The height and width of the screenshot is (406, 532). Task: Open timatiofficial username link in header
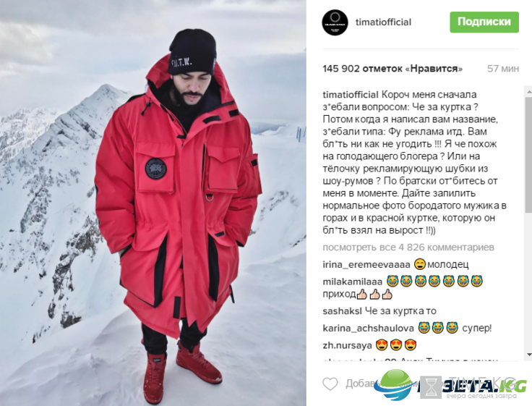[x=383, y=22]
